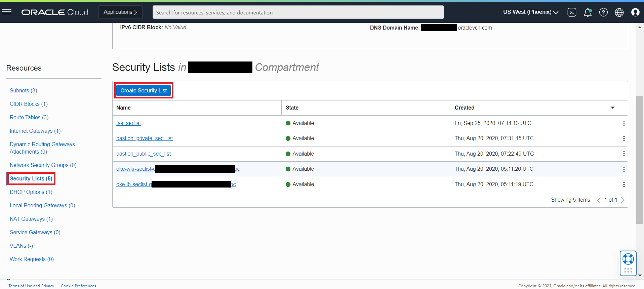The image size is (644, 289).
Task: Open the fss_seclist security list
Action: coord(128,123)
